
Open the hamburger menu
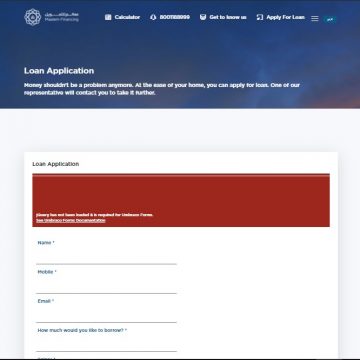[x=315, y=19]
